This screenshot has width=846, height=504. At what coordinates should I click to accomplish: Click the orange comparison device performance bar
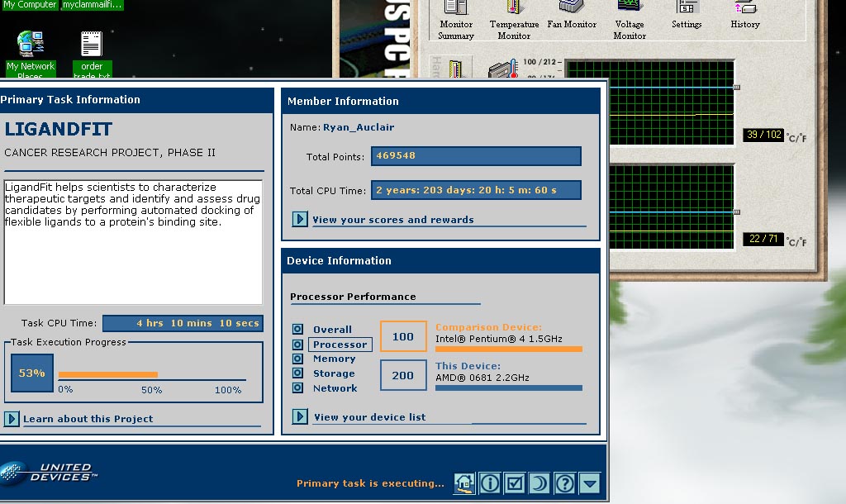pos(509,349)
